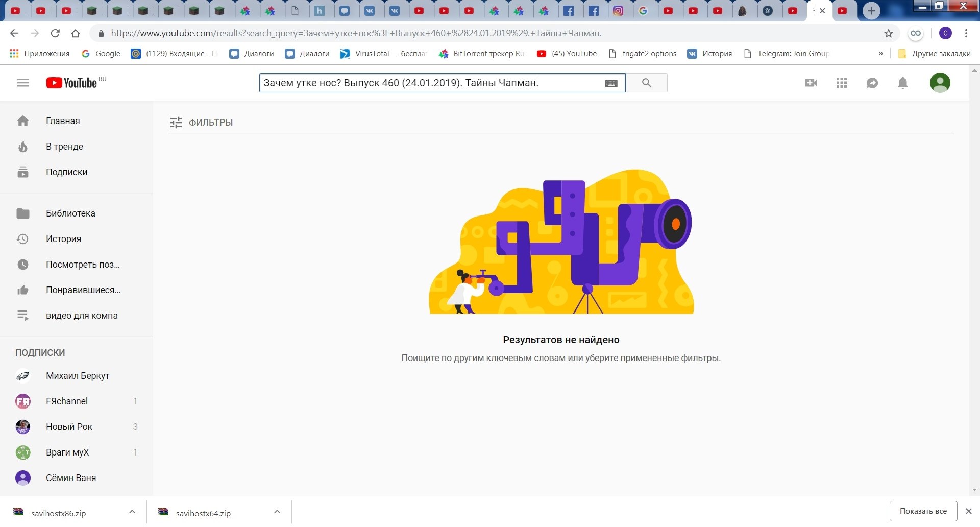Expand the options chevron for savihostx86.zip

pyautogui.click(x=132, y=512)
